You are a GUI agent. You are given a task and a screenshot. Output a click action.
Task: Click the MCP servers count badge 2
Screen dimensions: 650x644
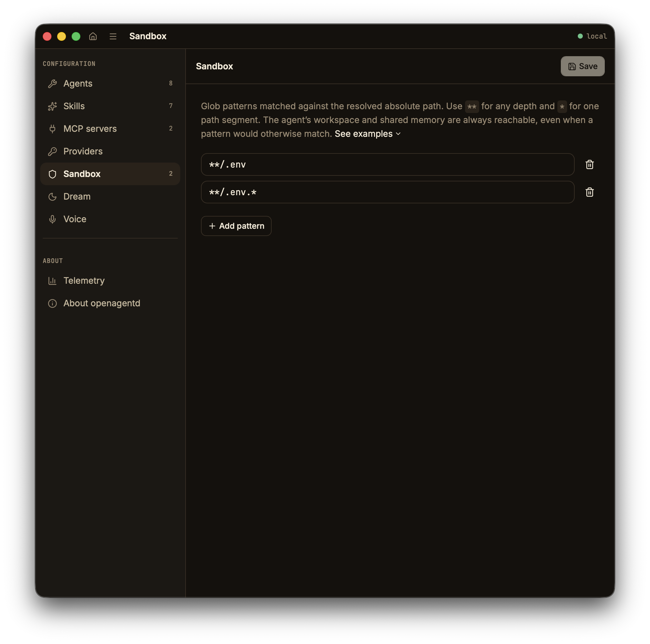pyautogui.click(x=171, y=128)
